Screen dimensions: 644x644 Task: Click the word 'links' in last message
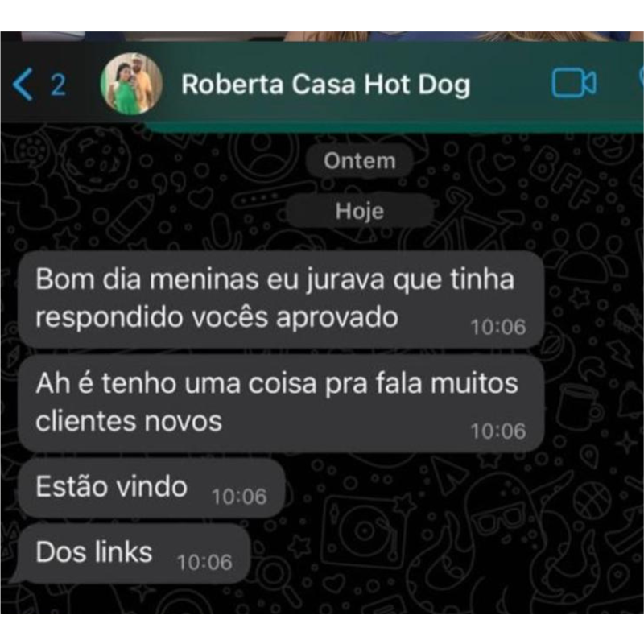pos(124,551)
